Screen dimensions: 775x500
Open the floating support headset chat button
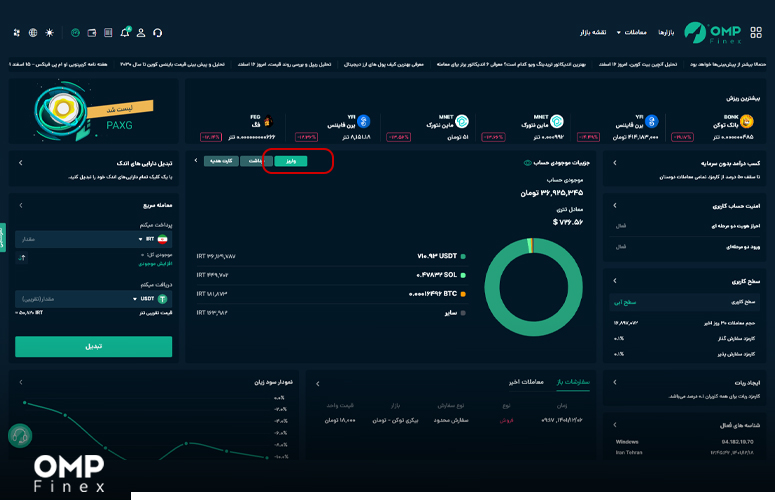(x=20, y=436)
